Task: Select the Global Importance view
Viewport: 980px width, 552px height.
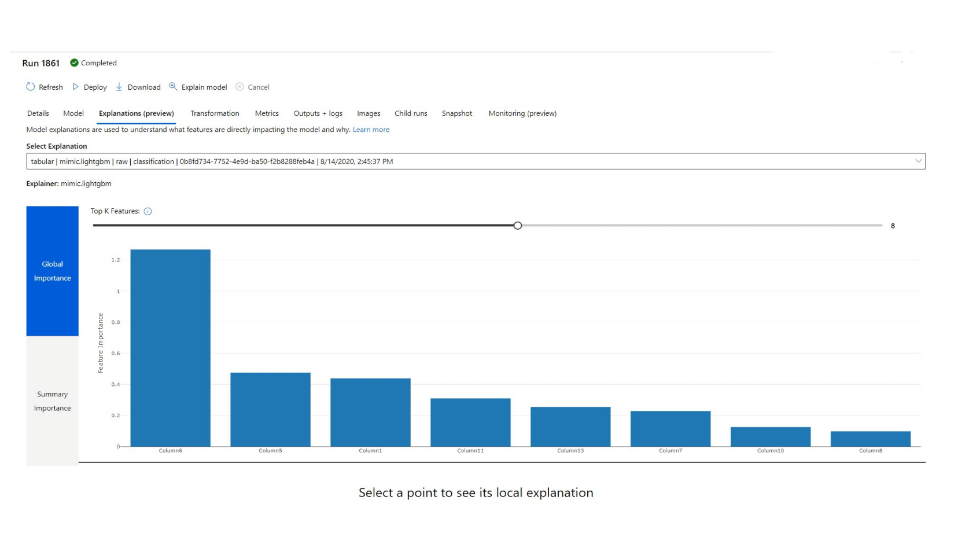Action: [52, 271]
